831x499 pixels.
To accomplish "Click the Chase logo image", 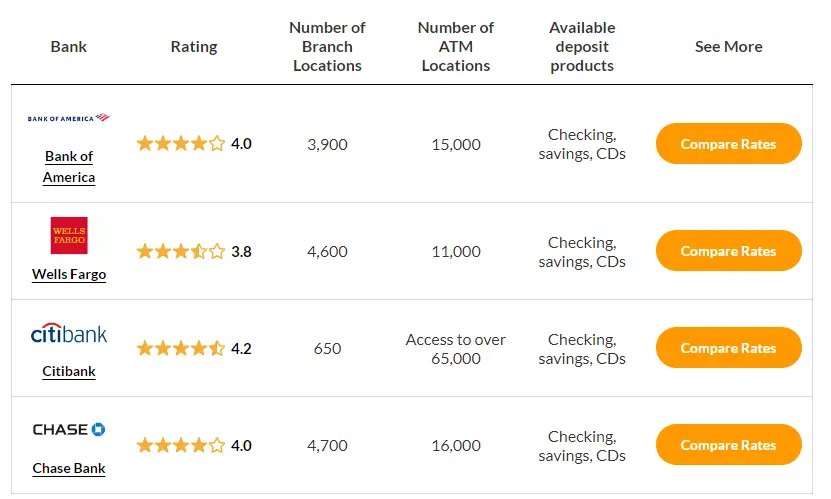I will click(x=69, y=429).
